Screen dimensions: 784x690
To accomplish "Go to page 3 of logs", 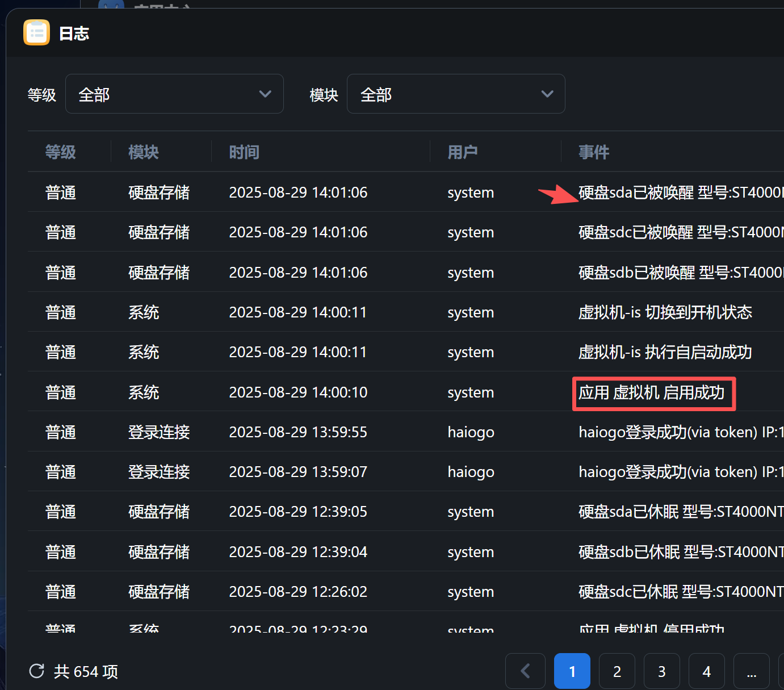I will (661, 671).
